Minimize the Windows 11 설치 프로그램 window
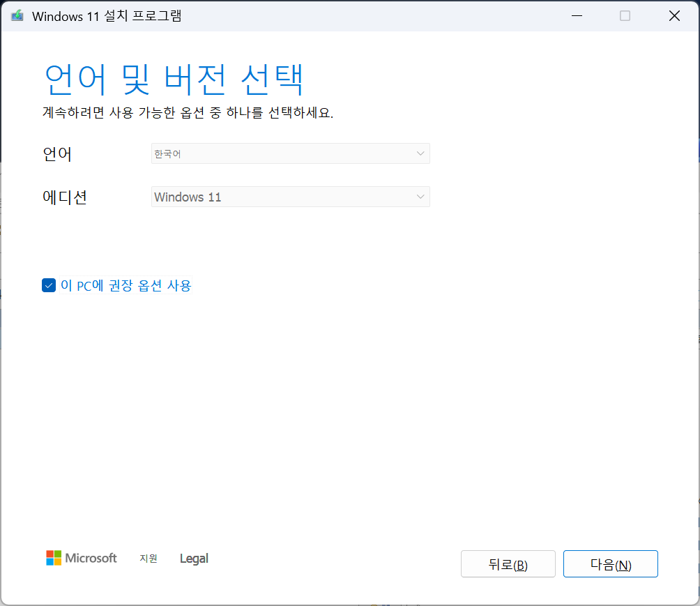This screenshot has height=606, width=700. pos(577,16)
